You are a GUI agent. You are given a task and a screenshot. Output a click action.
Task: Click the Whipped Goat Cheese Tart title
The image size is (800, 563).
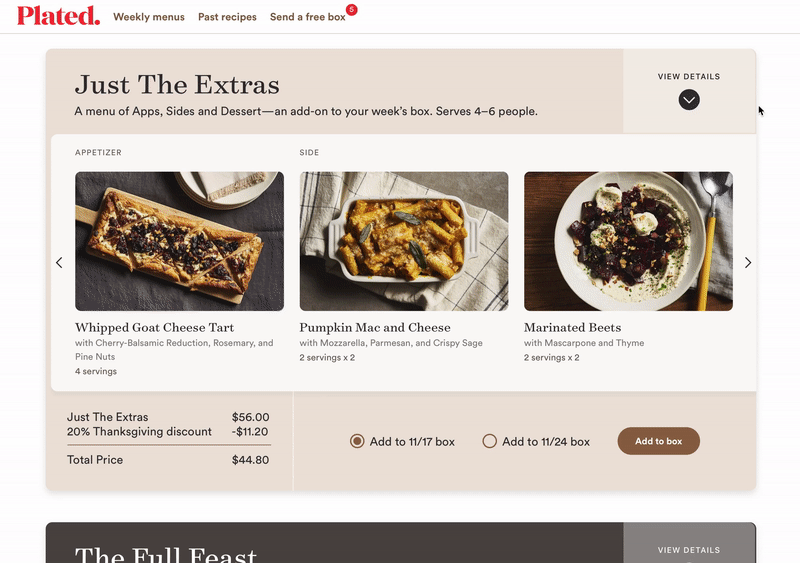pyautogui.click(x=154, y=327)
